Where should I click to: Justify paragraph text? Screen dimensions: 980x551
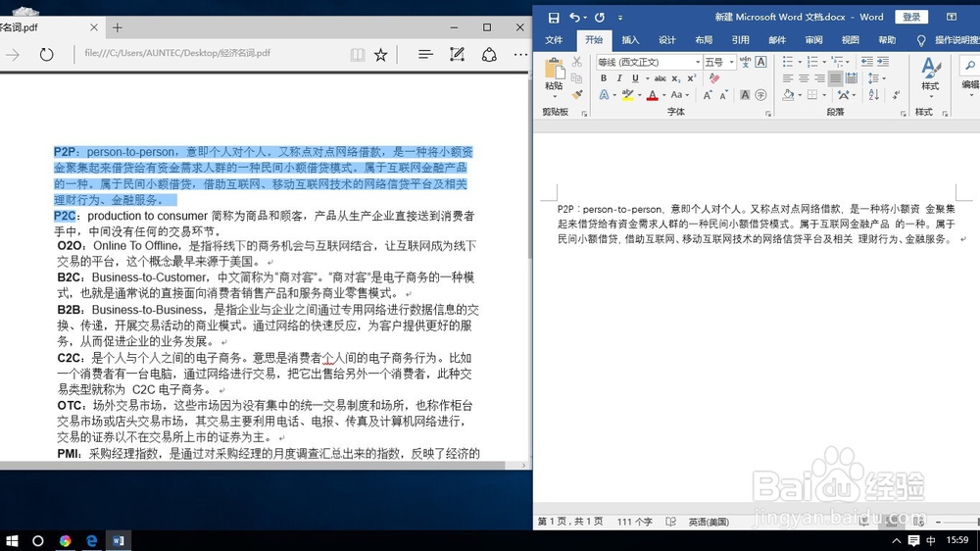[x=835, y=78]
